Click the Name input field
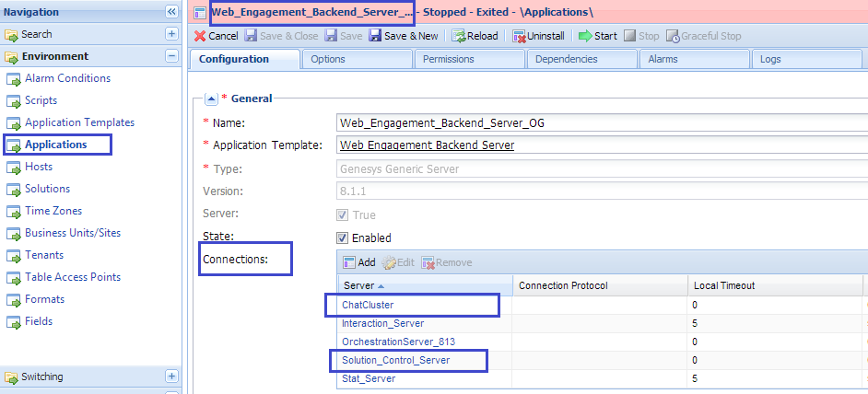Screen dimensions: 868x394 pos(599,122)
